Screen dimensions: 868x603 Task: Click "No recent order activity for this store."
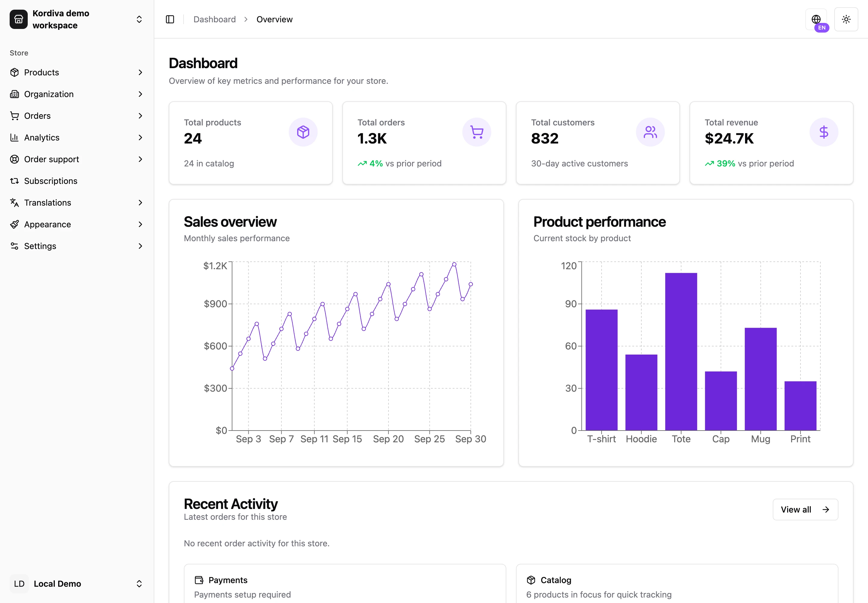[x=256, y=543]
